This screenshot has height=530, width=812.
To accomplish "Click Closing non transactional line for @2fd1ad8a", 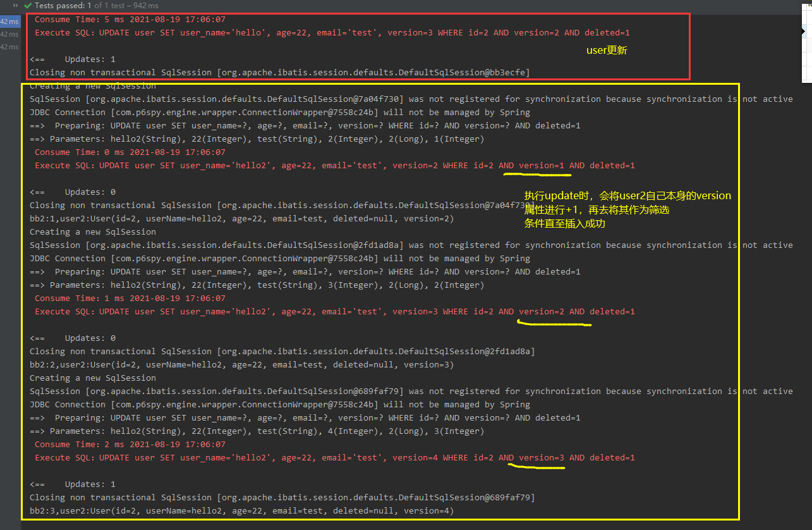I will [282, 351].
